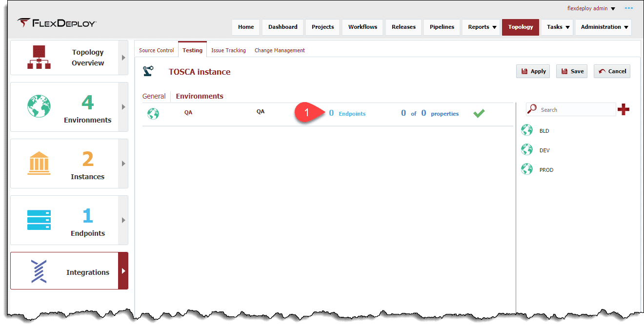Select the PROD environment label

coord(546,170)
